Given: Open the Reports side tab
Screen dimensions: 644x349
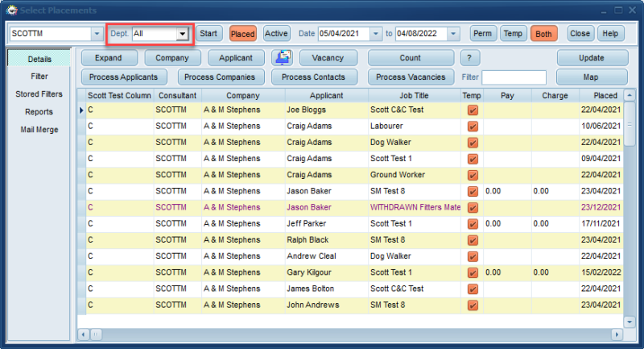Looking at the screenshot, I should pos(39,112).
